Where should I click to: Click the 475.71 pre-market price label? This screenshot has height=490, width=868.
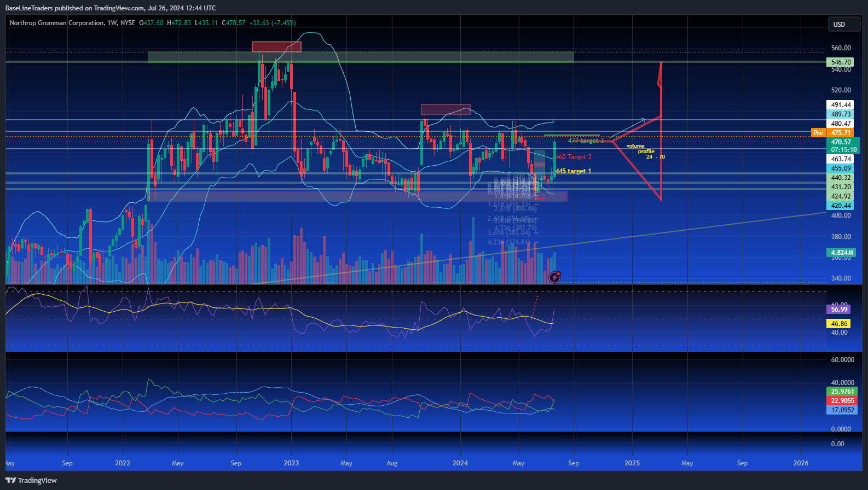(x=841, y=133)
